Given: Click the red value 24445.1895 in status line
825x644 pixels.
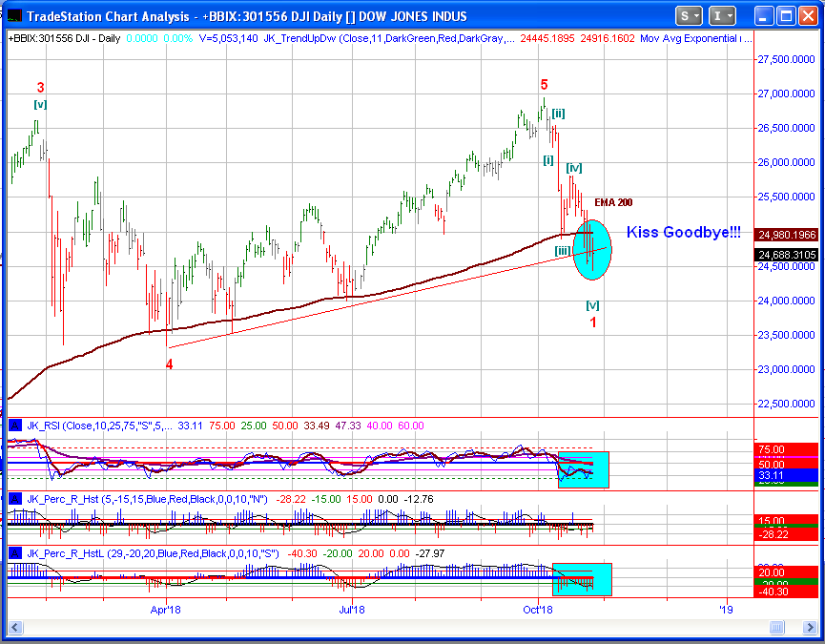Looking at the screenshot, I should click(547, 38).
